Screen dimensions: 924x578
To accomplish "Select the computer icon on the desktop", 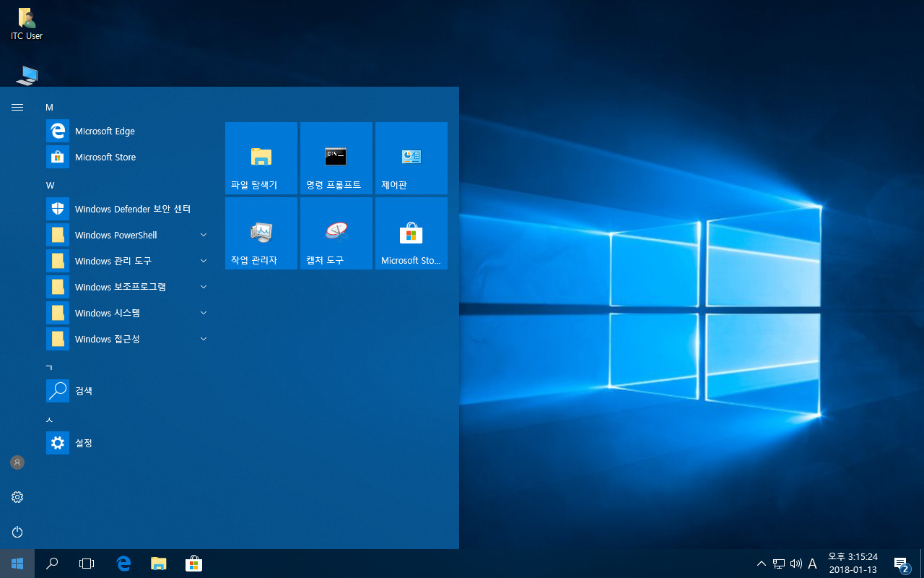I will (27, 75).
